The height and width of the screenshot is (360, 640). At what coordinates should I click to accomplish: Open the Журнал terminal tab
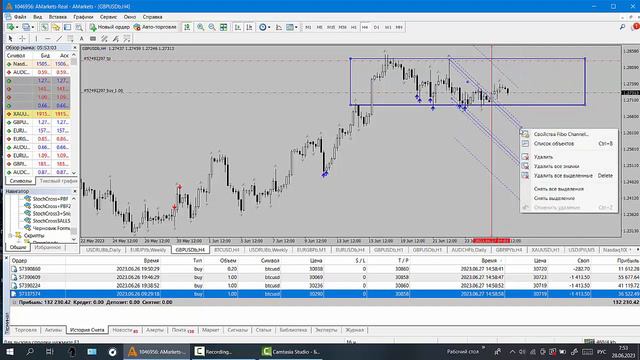354,330
